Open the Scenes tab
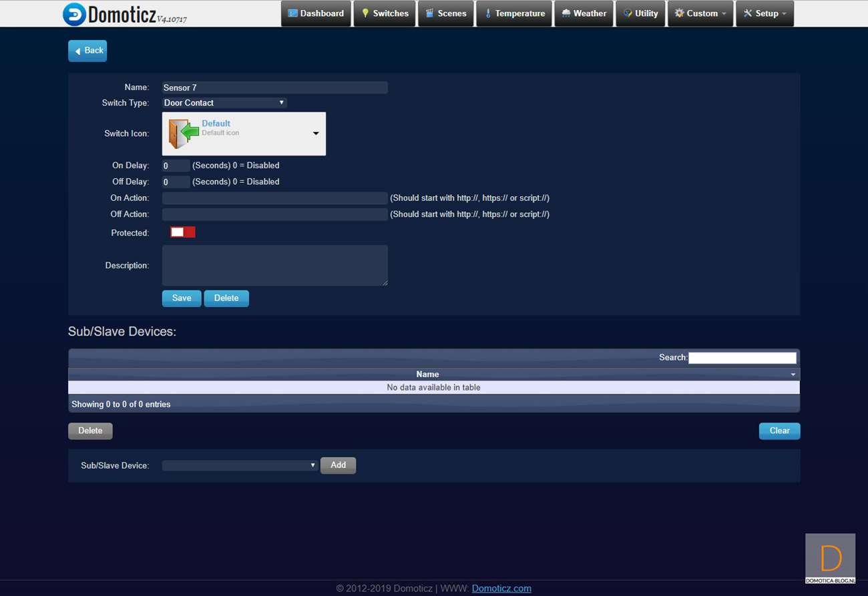 (446, 13)
